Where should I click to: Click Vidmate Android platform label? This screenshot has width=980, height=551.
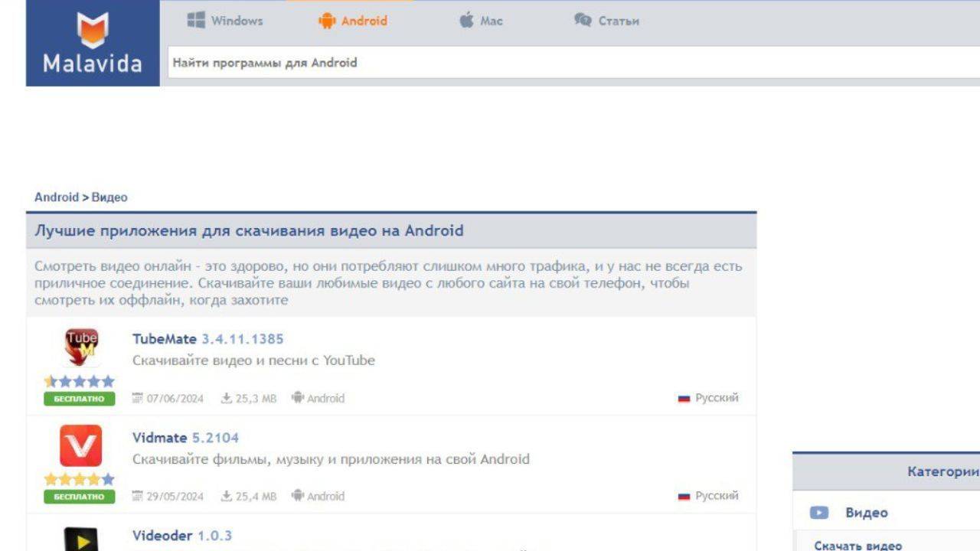pos(325,497)
